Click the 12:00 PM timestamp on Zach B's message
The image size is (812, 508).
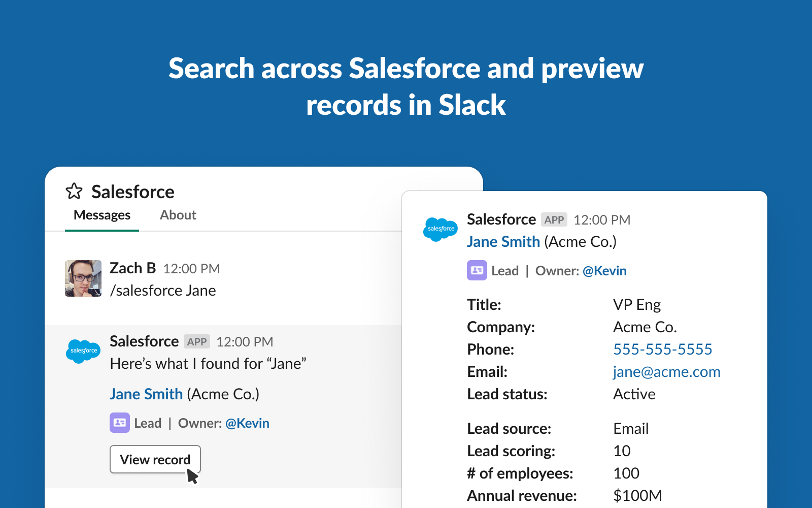point(192,269)
